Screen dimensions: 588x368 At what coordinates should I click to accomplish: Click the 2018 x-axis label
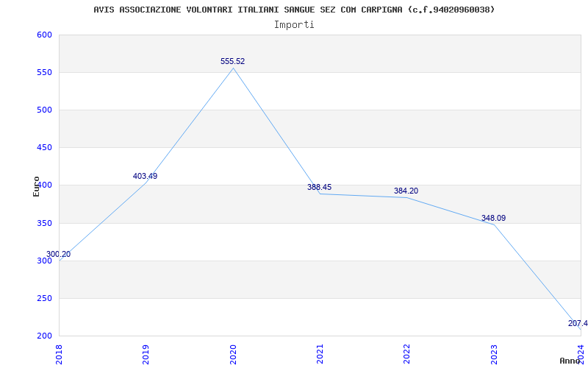click(x=59, y=355)
